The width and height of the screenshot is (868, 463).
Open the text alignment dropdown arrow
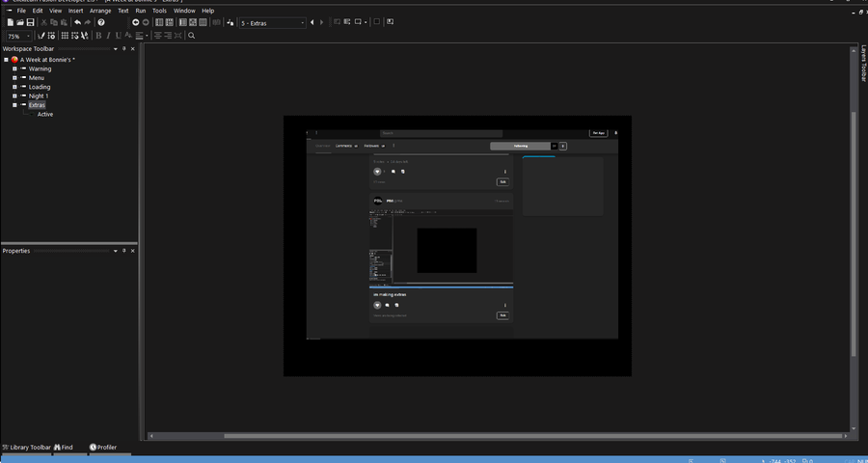pos(147,36)
